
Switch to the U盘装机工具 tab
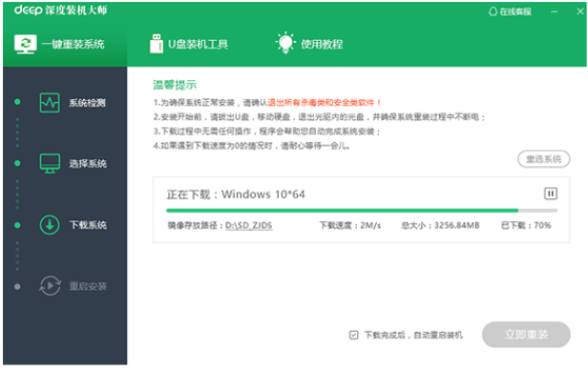pyautogui.click(x=189, y=44)
